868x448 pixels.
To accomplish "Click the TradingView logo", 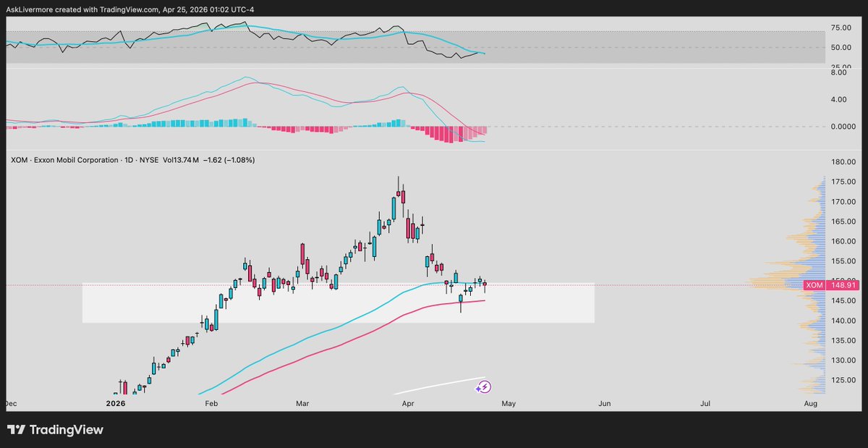I will pyautogui.click(x=56, y=430).
